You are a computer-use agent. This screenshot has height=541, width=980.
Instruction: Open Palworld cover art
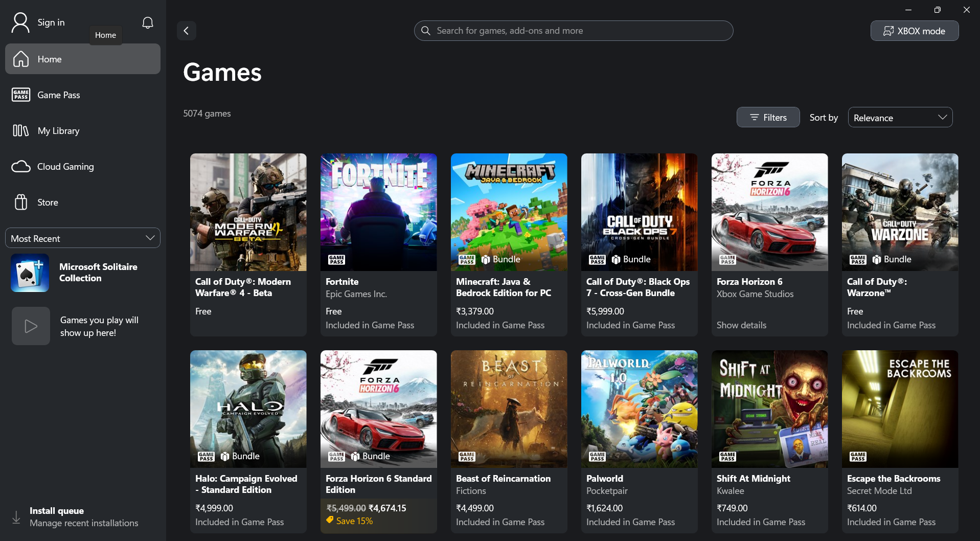click(x=640, y=409)
